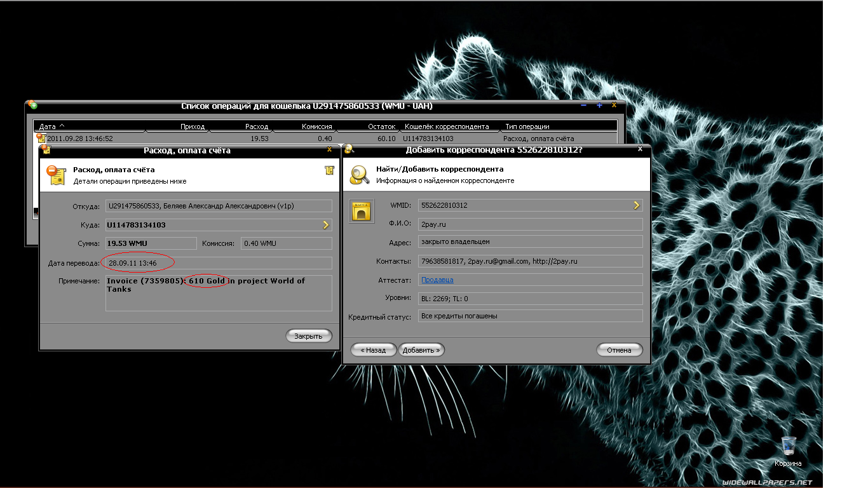868x488 pixels.
Task: Click the operations list window title icon
Action: [x=32, y=105]
